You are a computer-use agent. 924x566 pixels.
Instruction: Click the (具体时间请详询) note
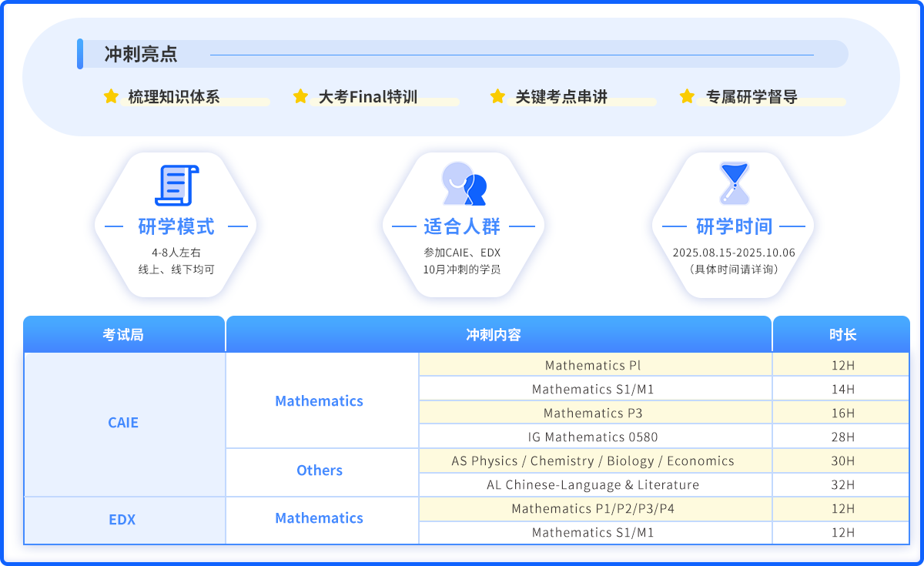coord(734,270)
